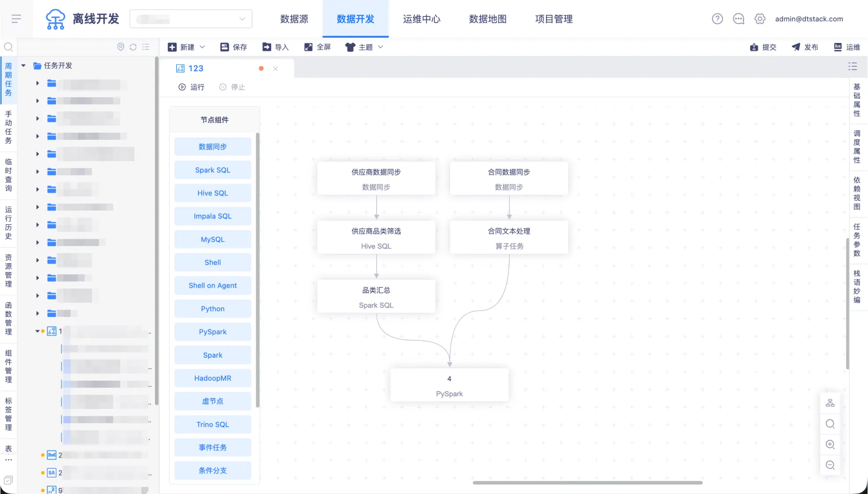Click the 运行 run button

tap(191, 87)
